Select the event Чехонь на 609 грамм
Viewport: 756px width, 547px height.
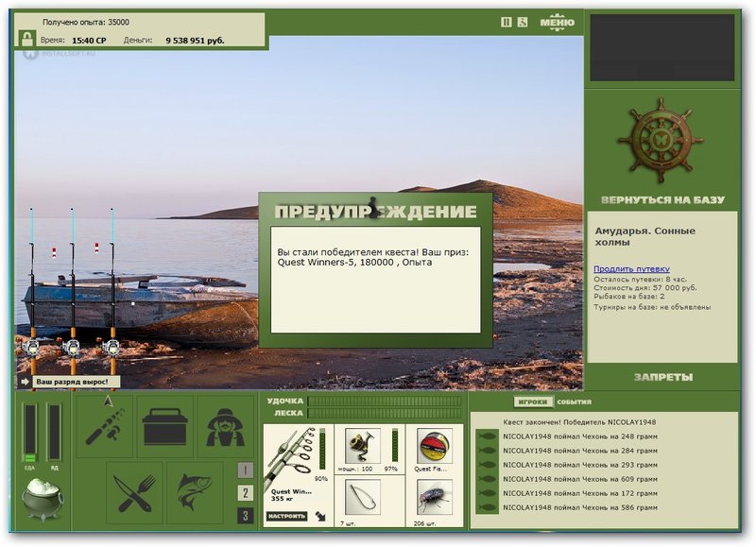580,479
